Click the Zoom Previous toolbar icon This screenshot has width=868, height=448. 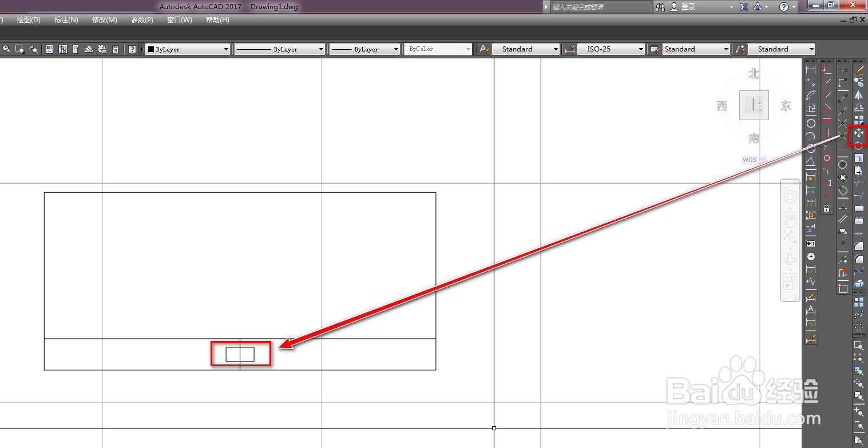[x=33, y=49]
